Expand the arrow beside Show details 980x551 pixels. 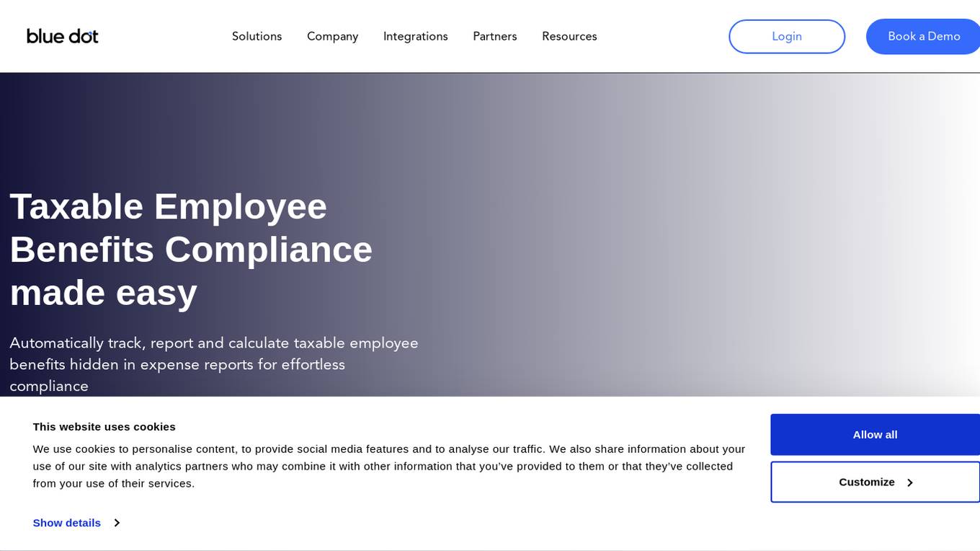tap(116, 523)
